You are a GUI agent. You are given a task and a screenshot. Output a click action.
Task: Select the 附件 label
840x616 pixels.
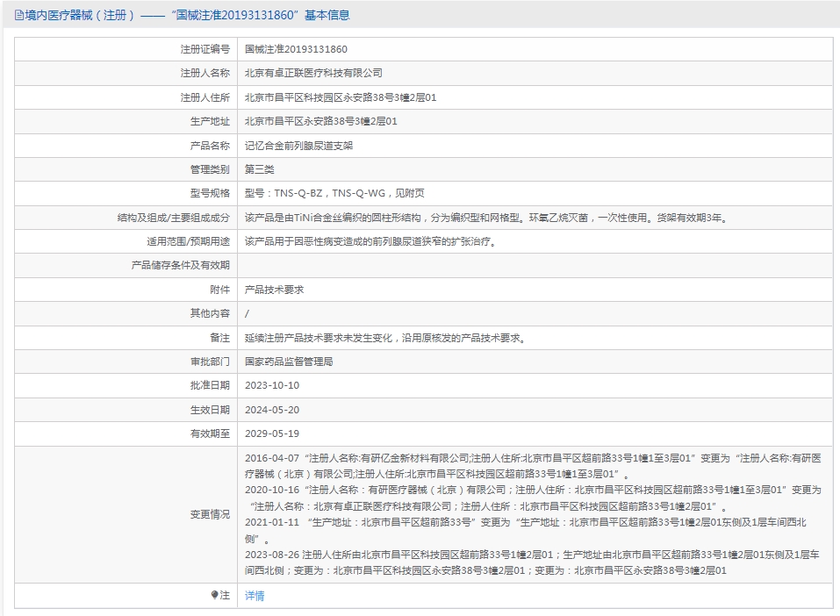[x=219, y=290]
